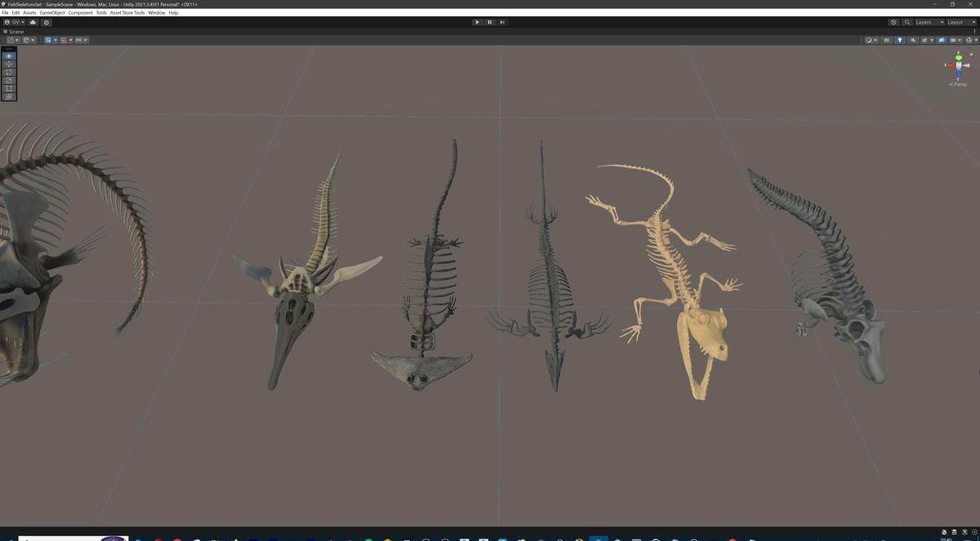Select the Scale tool
Image resolution: width=980 pixels, height=541 pixels.
[8, 80]
